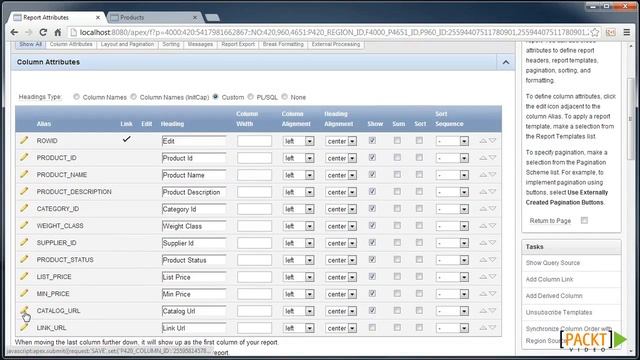The image size is (640, 360).
Task: Click Add Derived Column task
Action: tap(554, 296)
